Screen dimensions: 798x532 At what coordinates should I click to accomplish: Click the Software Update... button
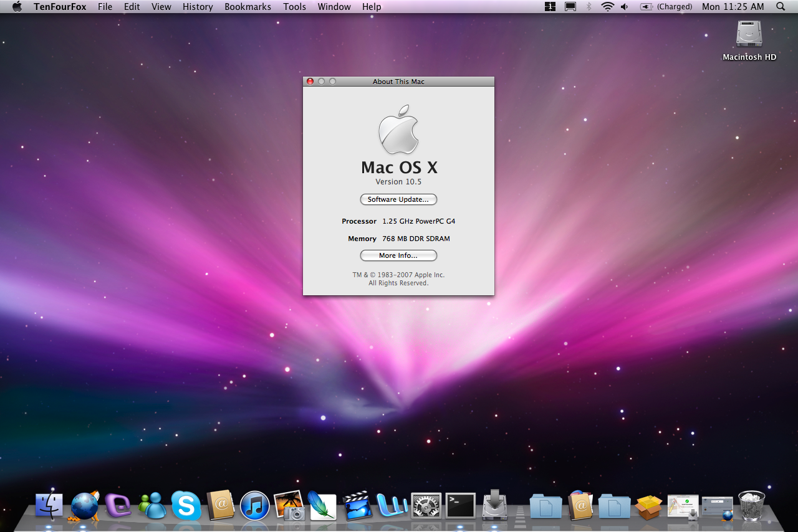tap(398, 199)
